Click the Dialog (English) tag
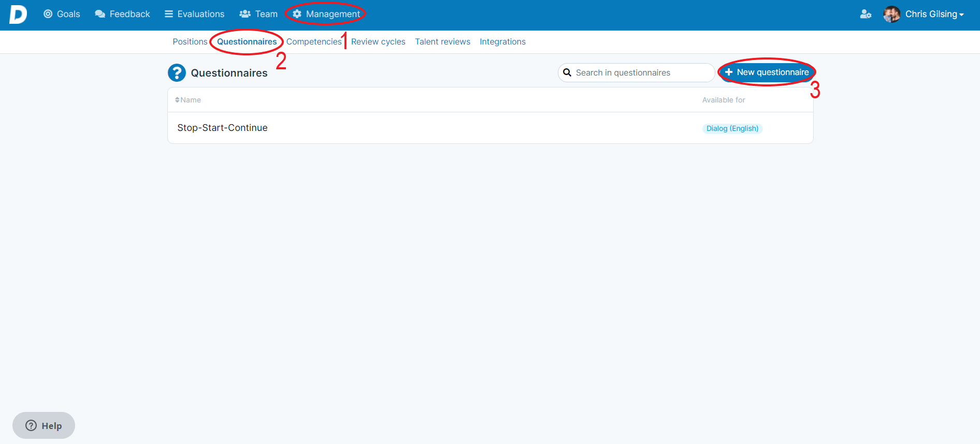 coord(732,128)
